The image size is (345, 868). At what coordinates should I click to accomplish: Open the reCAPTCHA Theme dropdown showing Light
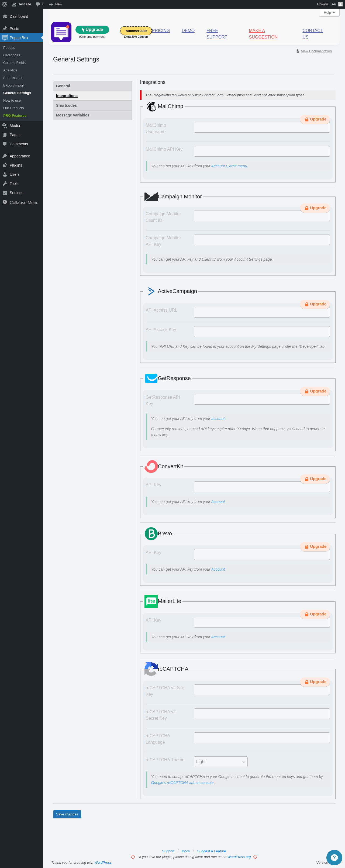pyautogui.click(x=221, y=762)
